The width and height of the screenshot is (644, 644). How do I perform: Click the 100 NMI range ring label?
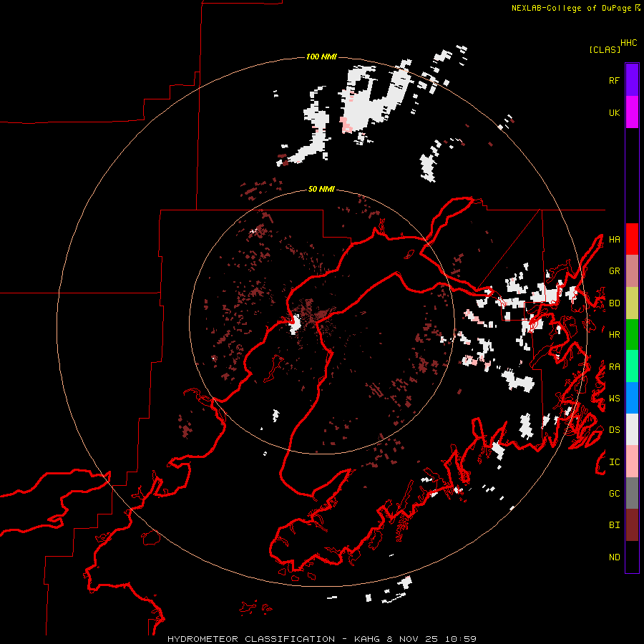point(321,57)
